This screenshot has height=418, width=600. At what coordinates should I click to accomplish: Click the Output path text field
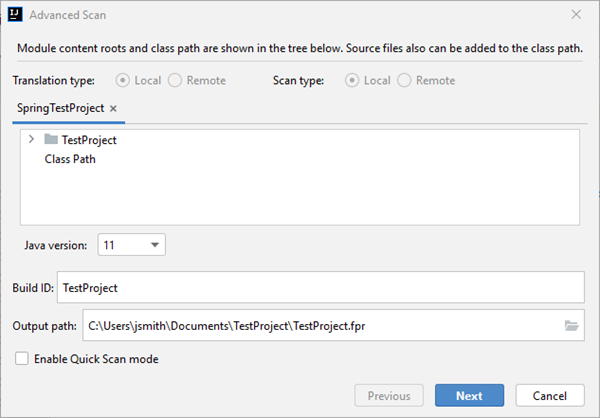tap(320, 325)
